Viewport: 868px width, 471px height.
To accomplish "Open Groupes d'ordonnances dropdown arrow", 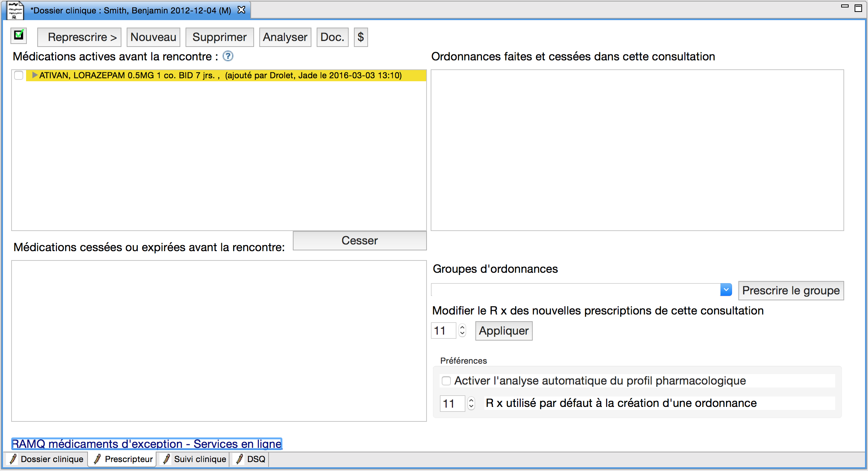I will (x=726, y=290).
